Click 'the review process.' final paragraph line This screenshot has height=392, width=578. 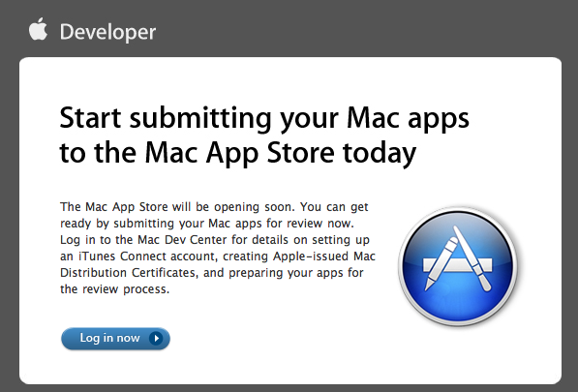click(114, 289)
